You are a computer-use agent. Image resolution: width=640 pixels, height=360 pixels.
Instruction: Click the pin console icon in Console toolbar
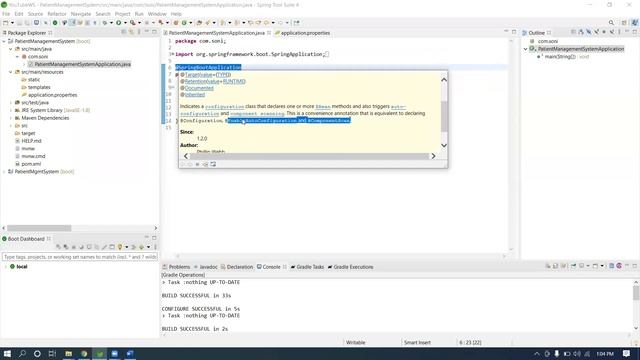573,266
